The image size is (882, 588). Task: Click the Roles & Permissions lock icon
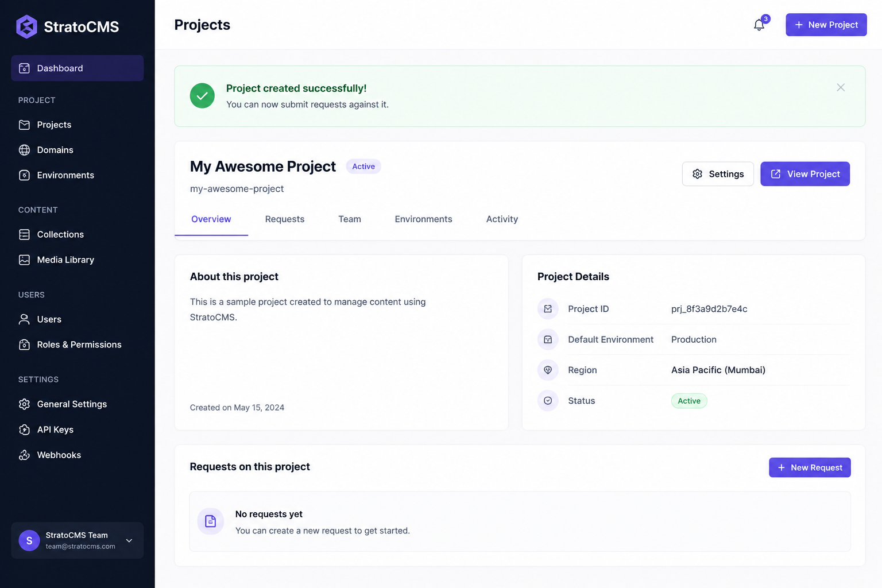point(24,345)
